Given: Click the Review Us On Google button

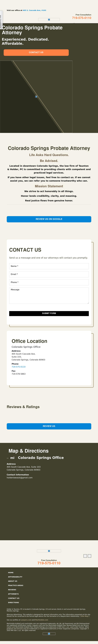Looking at the screenshot, I should [x=49, y=219].
